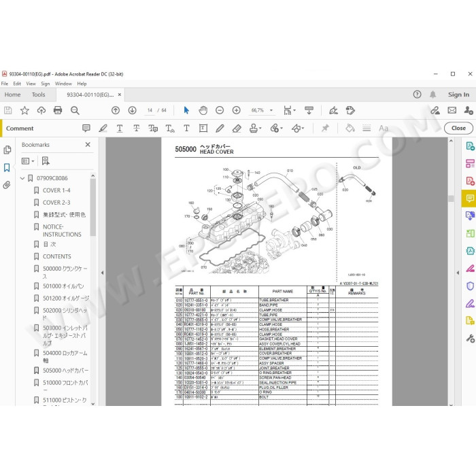The width and height of the screenshot is (476, 476).
Task: Select the strikethrough text tool
Action: tap(137, 129)
